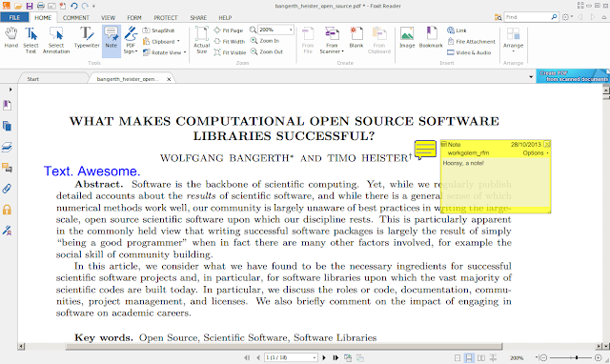The image size is (610, 364).
Task: Open the HELP ribbon tab
Action: pos(225,18)
